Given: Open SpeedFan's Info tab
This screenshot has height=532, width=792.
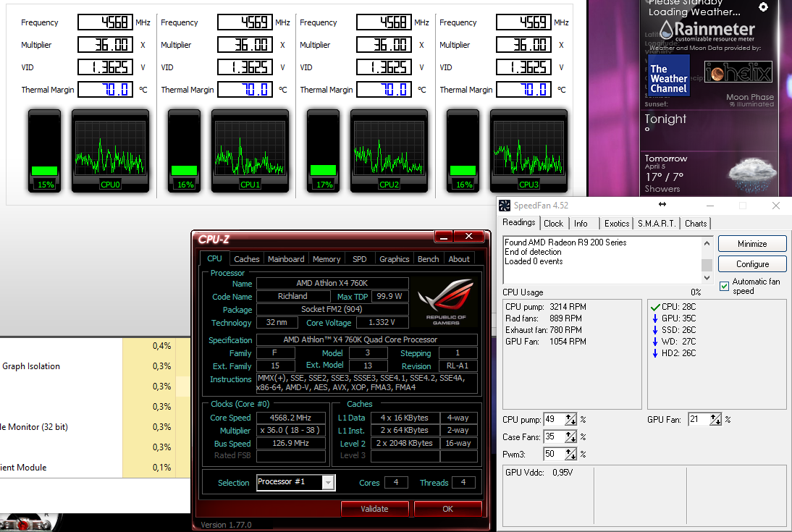Looking at the screenshot, I should coord(581,224).
